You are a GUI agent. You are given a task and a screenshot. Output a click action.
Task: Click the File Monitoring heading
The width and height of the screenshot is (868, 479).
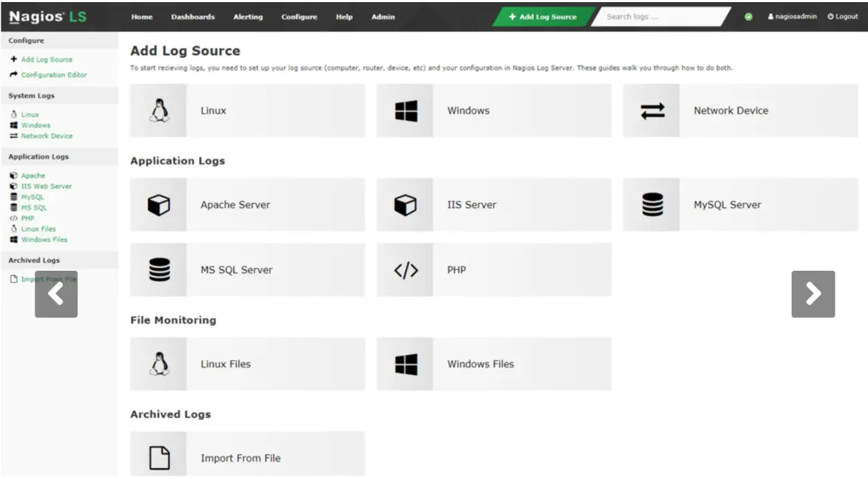pyautogui.click(x=174, y=320)
